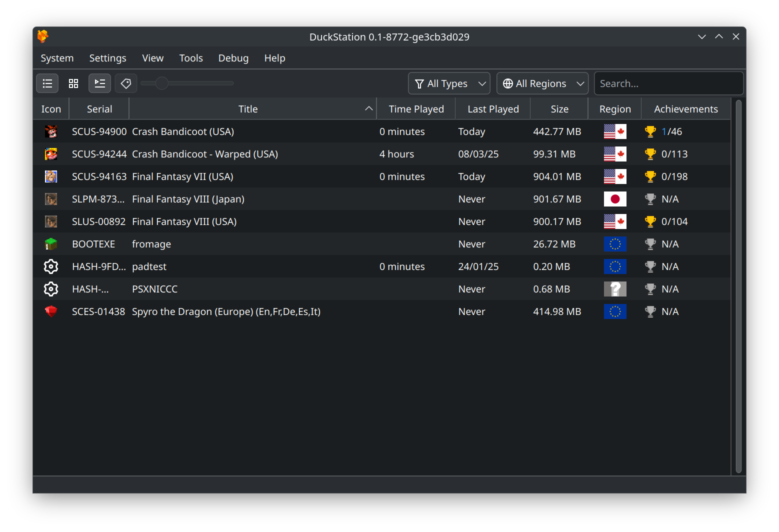Click the Spyro the Dragon red gem icon
779x532 pixels.
pyautogui.click(x=51, y=311)
